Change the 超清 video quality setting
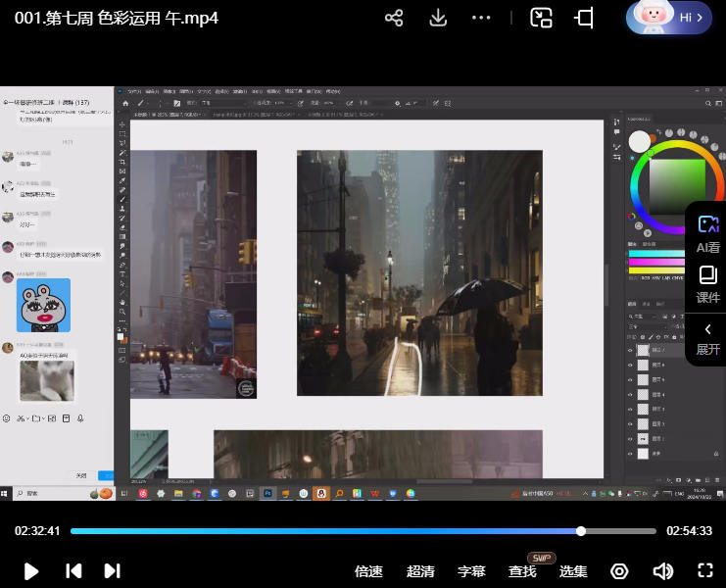The height and width of the screenshot is (588, 726). point(420,571)
